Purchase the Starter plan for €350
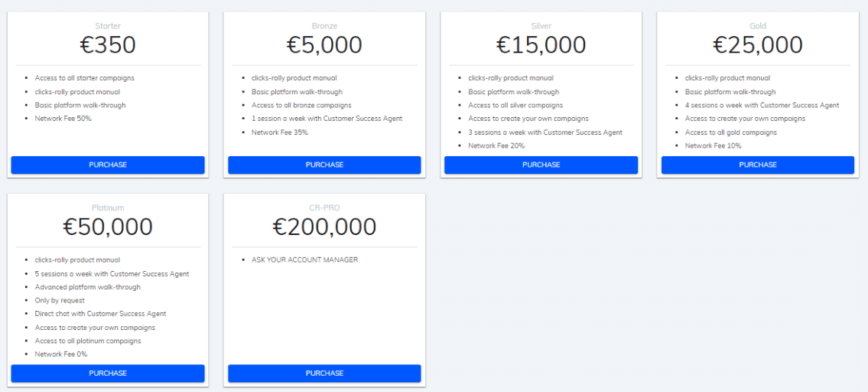 pos(108,165)
